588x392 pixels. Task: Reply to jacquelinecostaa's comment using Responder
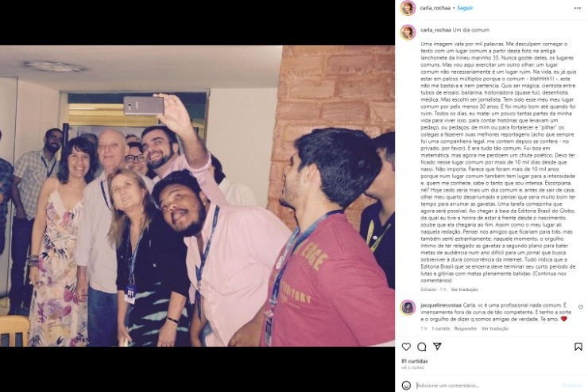click(466, 328)
